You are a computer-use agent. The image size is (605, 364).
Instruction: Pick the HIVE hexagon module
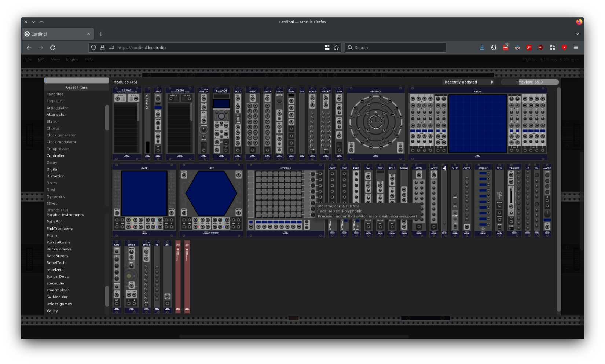coord(212,201)
